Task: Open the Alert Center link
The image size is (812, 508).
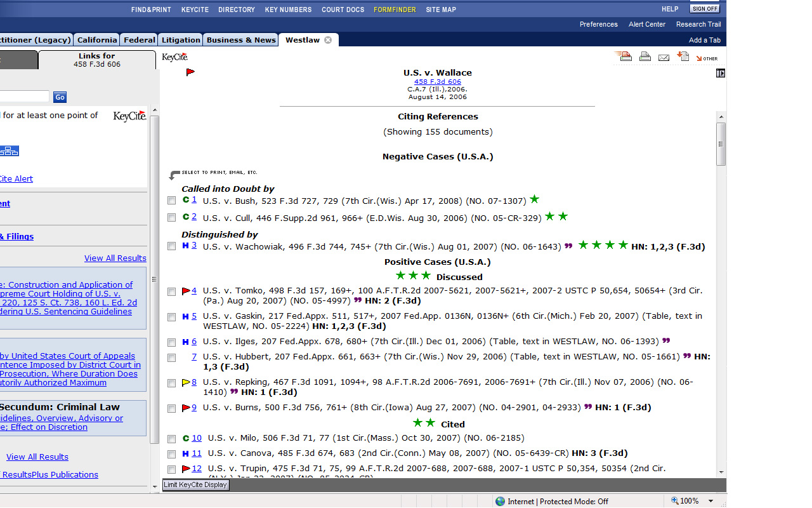Action: coord(647,24)
